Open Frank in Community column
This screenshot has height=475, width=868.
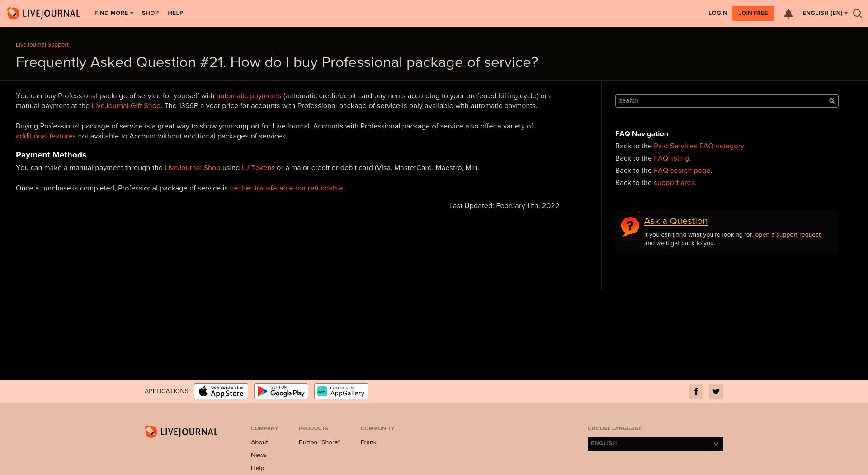click(368, 442)
